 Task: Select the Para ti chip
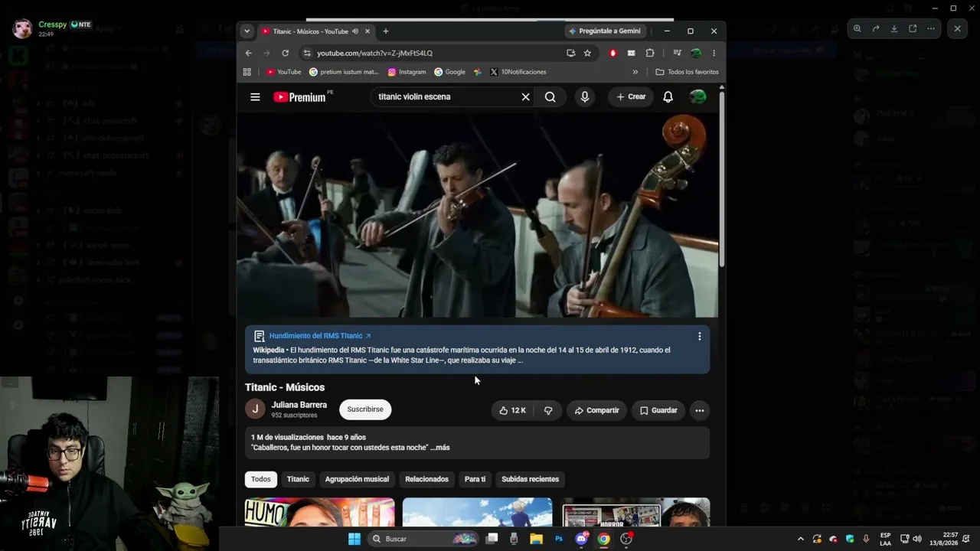475,479
